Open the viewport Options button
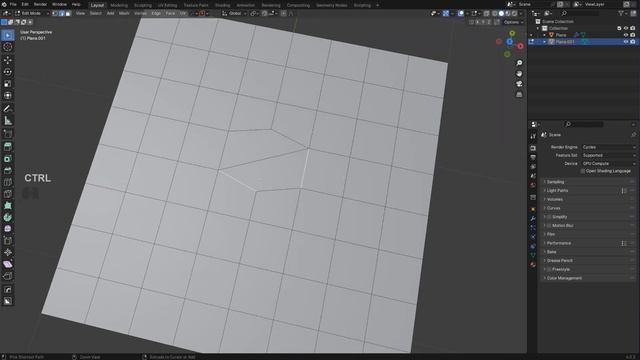640x360 pixels. coord(513,22)
